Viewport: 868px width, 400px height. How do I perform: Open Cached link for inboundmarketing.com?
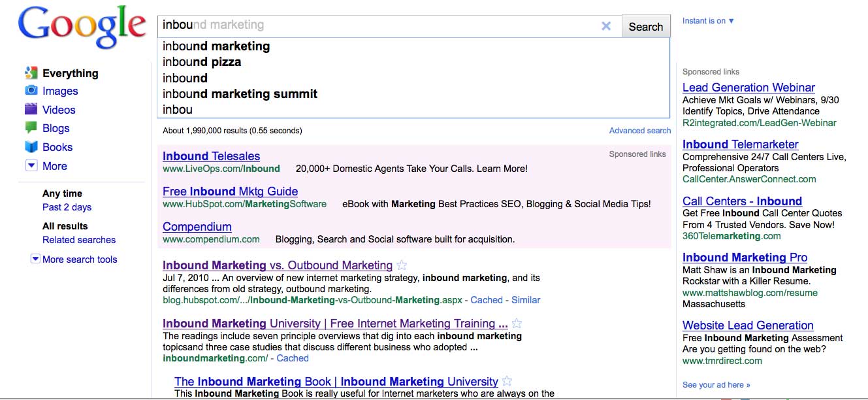(x=293, y=358)
